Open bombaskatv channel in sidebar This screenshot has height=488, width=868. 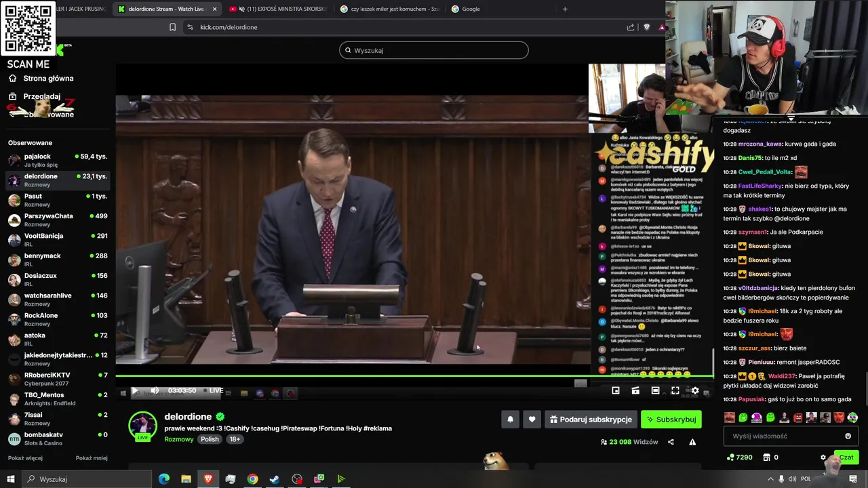(x=58, y=439)
